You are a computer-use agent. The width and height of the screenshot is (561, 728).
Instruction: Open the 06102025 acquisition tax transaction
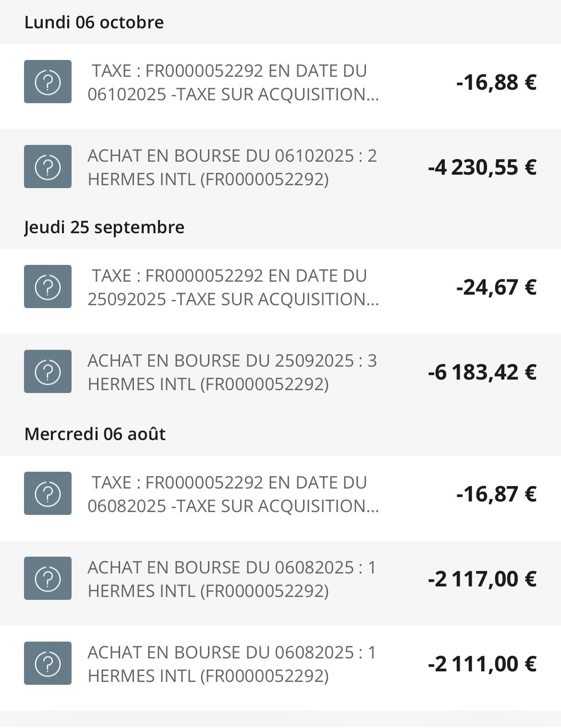point(233,83)
